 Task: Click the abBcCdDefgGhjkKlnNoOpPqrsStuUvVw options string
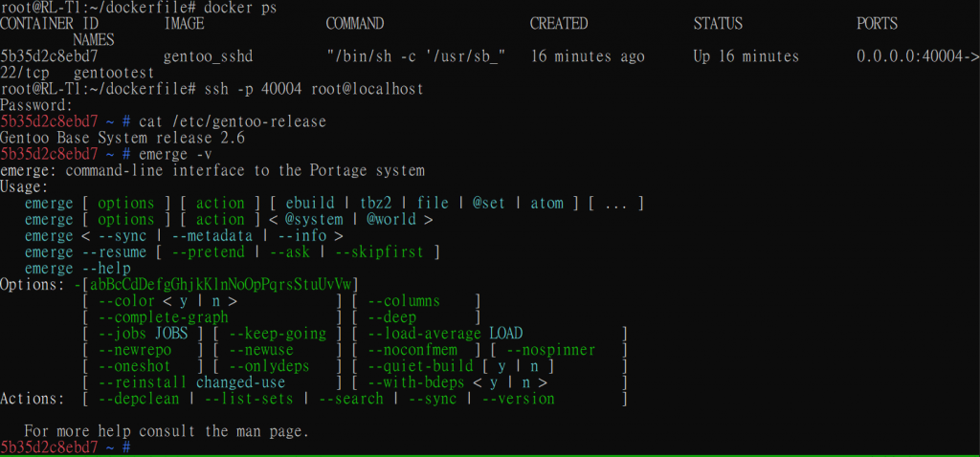coord(221,285)
